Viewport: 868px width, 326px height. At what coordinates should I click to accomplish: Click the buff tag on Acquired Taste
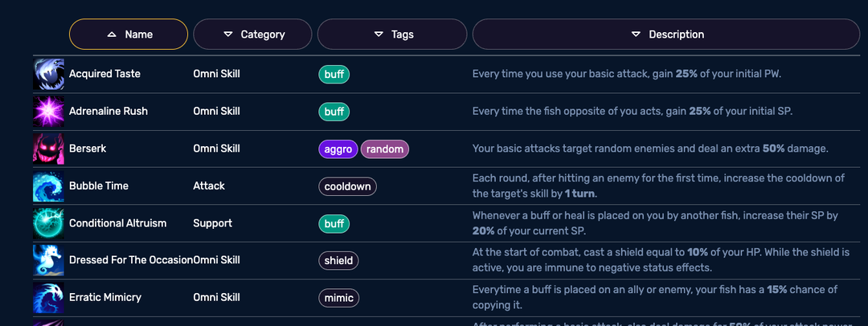point(334,75)
